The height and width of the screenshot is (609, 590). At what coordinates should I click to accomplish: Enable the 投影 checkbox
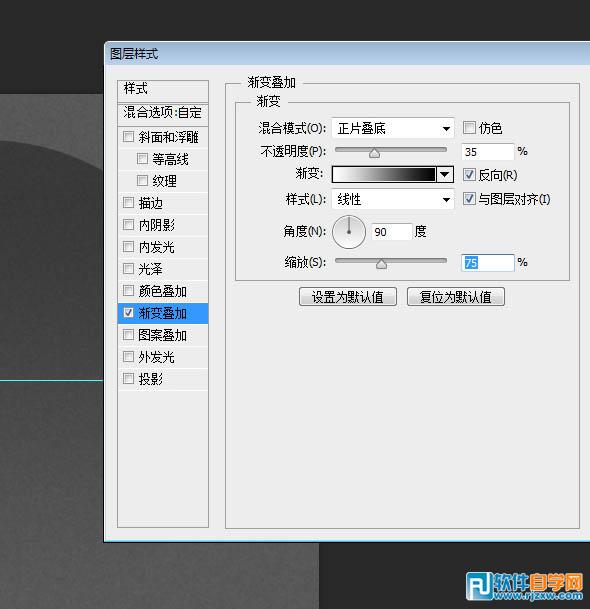[x=128, y=379]
